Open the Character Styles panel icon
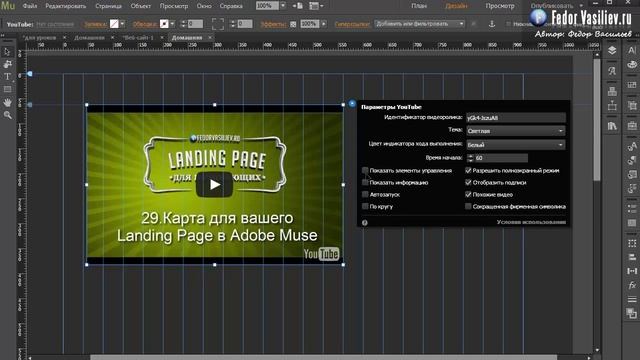 [x=632, y=146]
